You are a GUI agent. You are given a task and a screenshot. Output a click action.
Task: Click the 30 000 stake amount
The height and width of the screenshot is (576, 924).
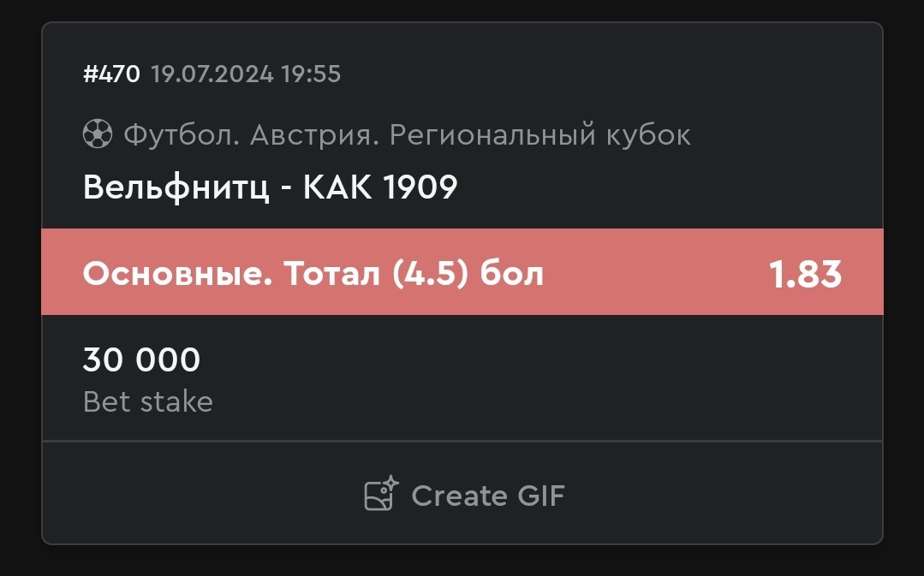click(141, 360)
